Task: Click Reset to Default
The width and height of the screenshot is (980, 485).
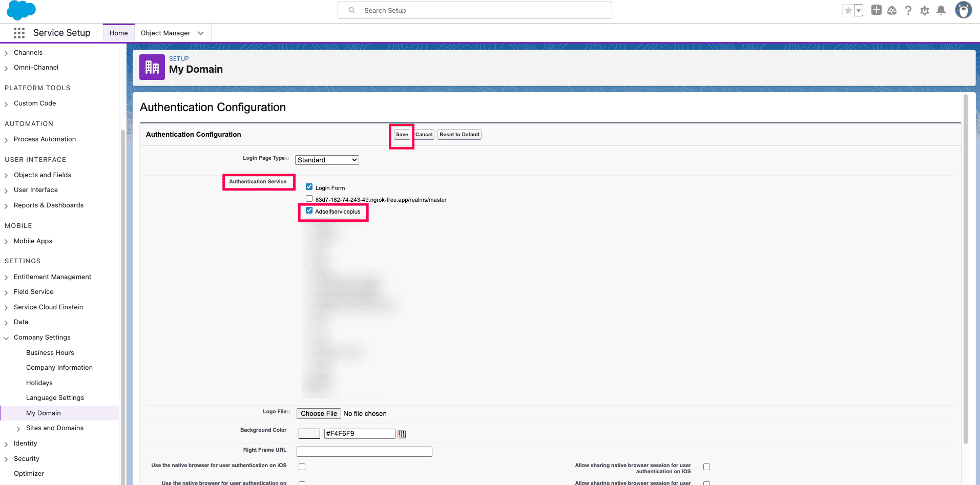Action: [x=458, y=134]
